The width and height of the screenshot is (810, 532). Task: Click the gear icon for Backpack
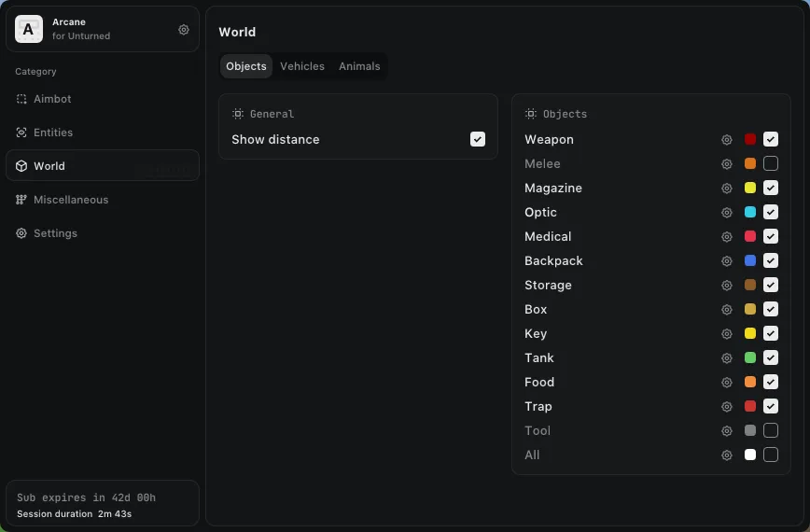(x=727, y=261)
